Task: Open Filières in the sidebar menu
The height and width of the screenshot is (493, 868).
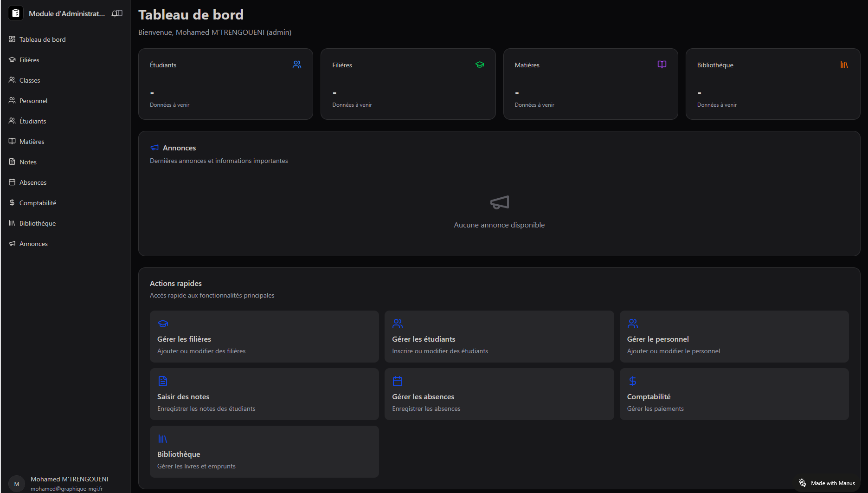Action: coord(29,60)
